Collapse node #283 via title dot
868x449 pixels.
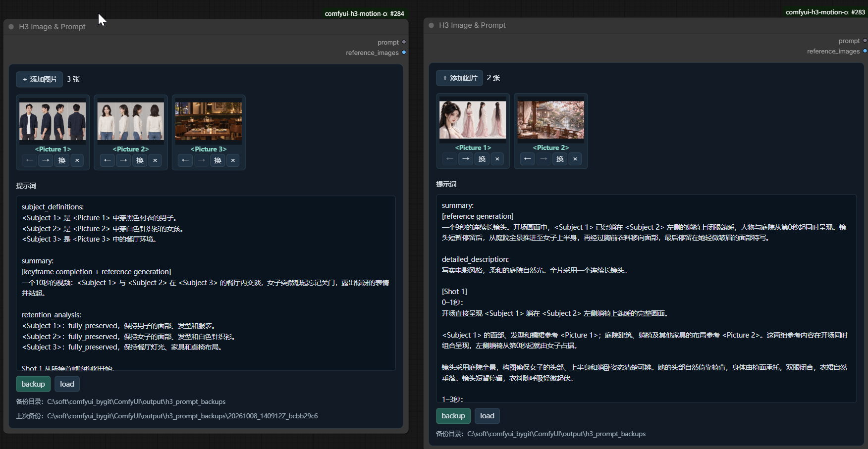431,25
